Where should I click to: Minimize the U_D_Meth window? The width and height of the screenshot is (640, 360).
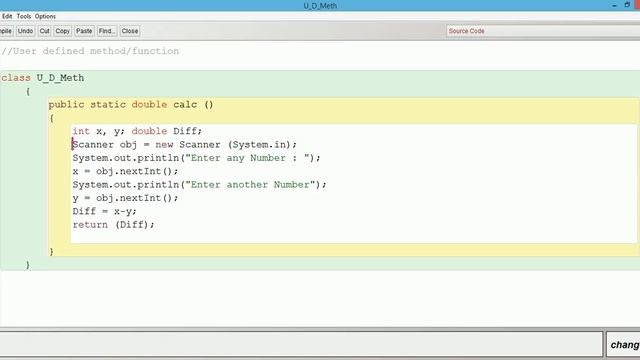coord(614,5)
